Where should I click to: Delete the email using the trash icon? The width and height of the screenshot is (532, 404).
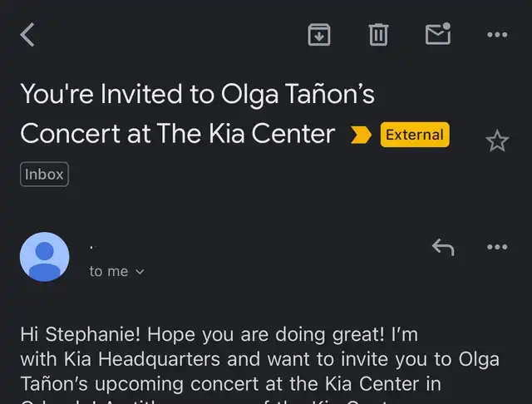[x=378, y=35]
